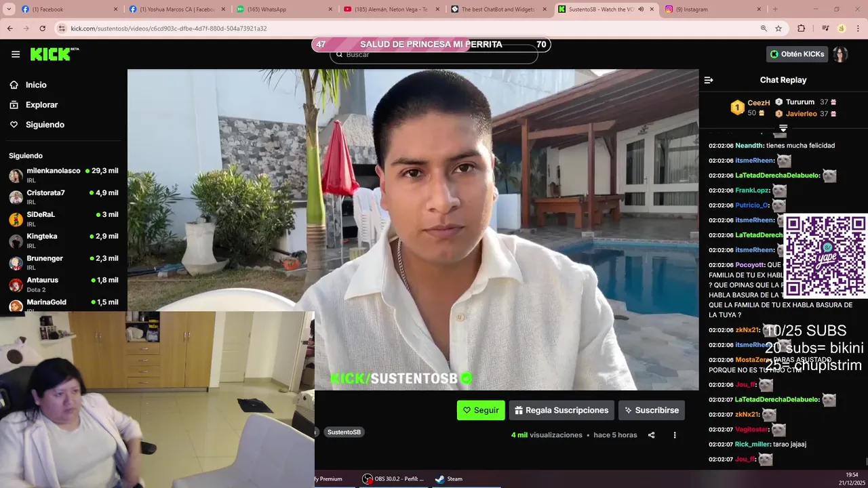Open CeezH top gifter profile
This screenshot has width=868, height=488.
759,103
